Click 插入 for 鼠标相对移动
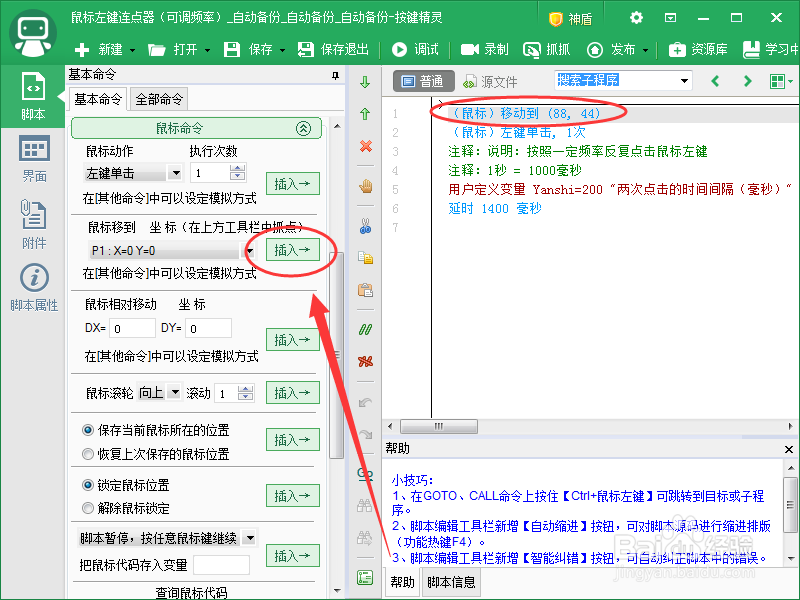The image size is (800, 600). point(293,340)
